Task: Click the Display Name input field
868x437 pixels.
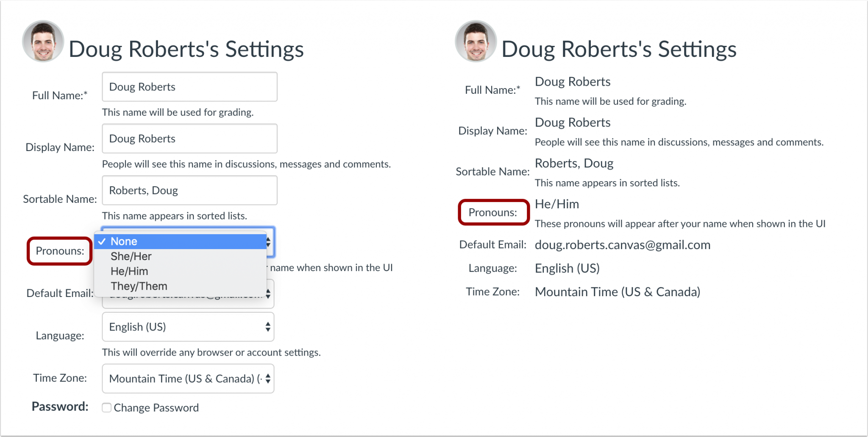Action: click(x=189, y=138)
